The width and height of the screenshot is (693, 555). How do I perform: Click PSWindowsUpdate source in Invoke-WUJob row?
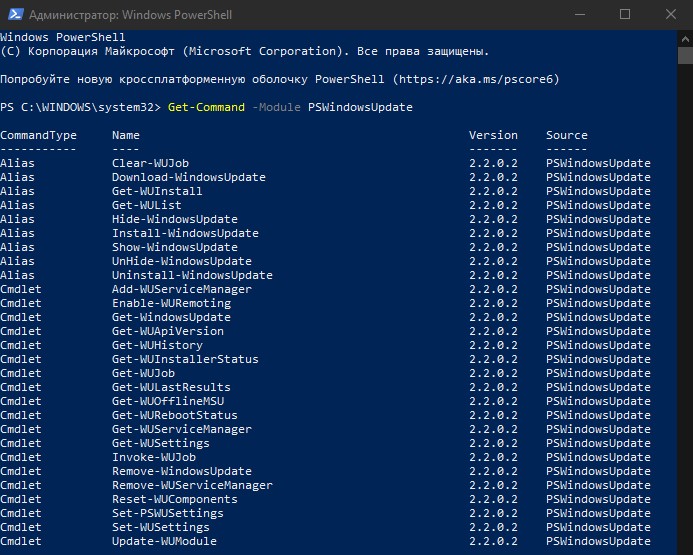(x=598, y=457)
